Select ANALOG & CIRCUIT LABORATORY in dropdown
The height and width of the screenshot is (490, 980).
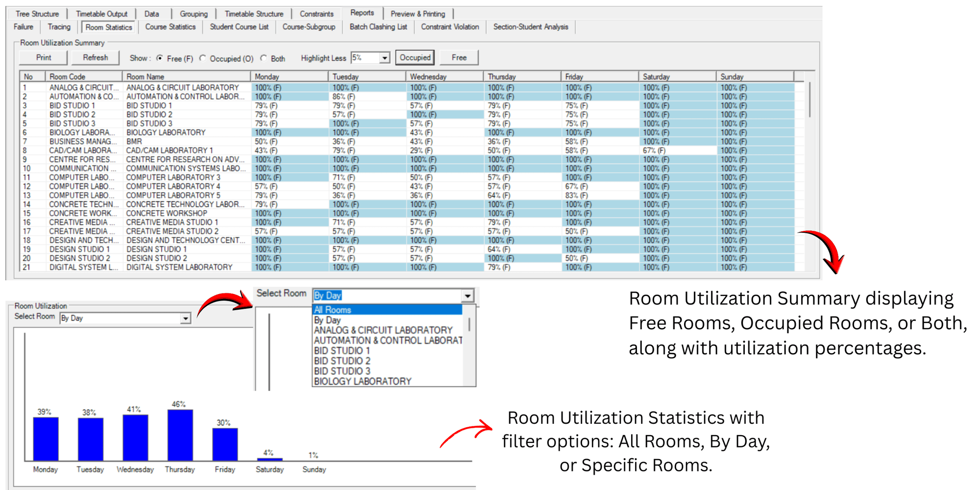(x=387, y=330)
